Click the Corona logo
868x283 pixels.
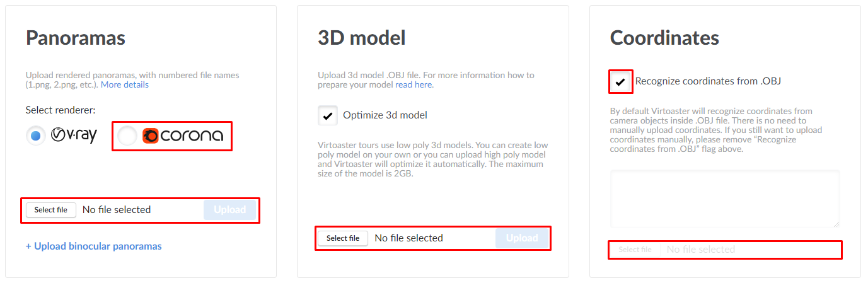click(x=183, y=136)
